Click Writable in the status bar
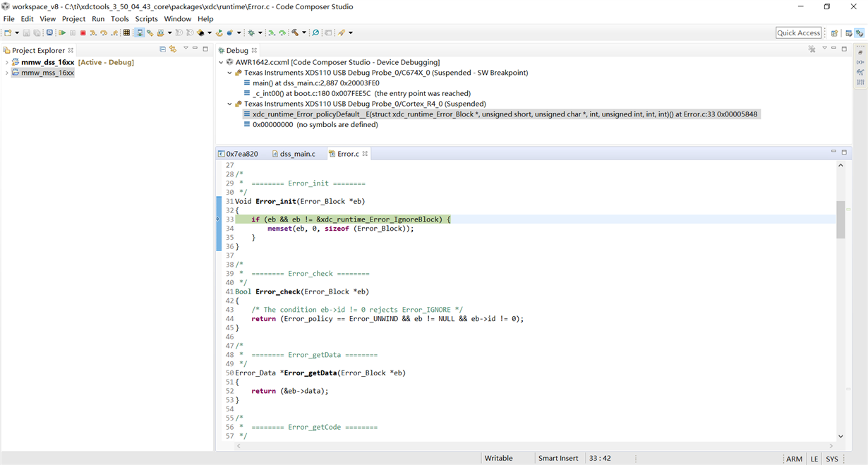868x465 pixels. 498,458
